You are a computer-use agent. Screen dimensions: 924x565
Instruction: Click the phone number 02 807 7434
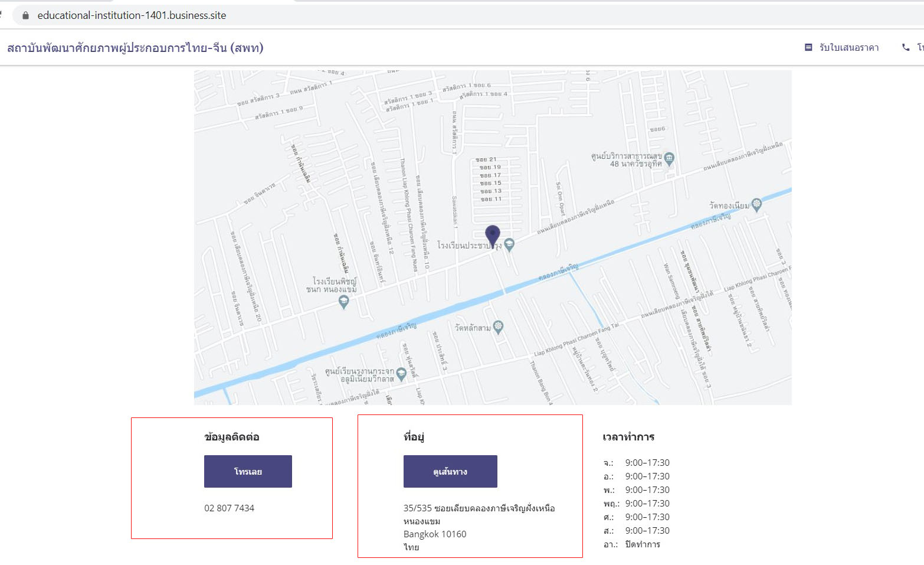(x=229, y=508)
